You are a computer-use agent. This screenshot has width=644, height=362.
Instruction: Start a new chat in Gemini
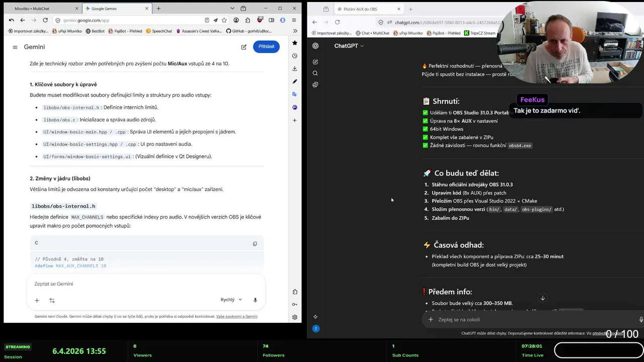tap(244, 47)
